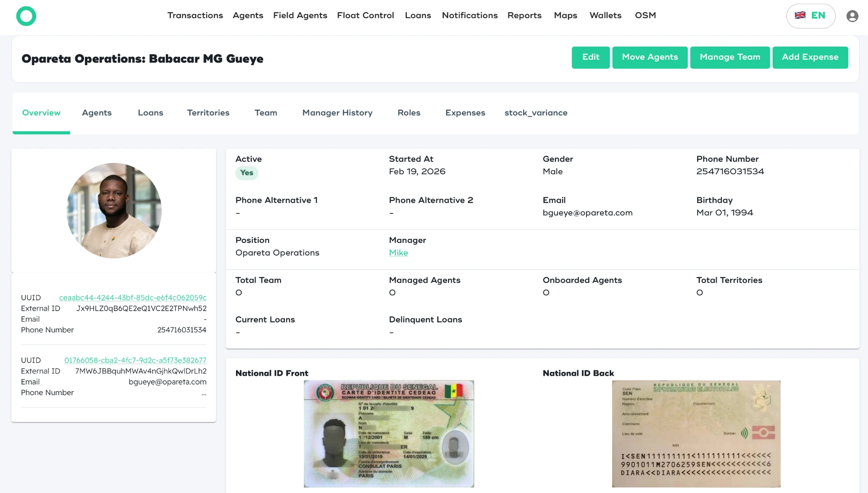The width and height of the screenshot is (868, 493).
Task: Open the Team tab
Action: 266,113
